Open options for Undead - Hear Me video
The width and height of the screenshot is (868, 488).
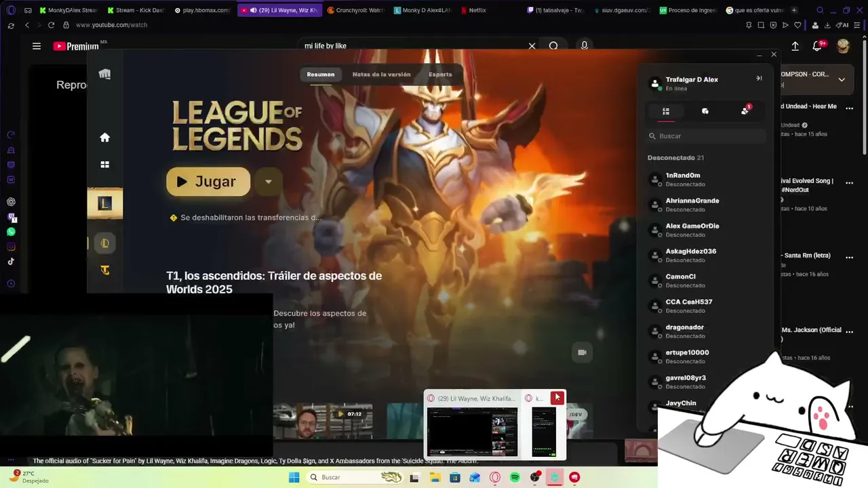(x=849, y=108)
